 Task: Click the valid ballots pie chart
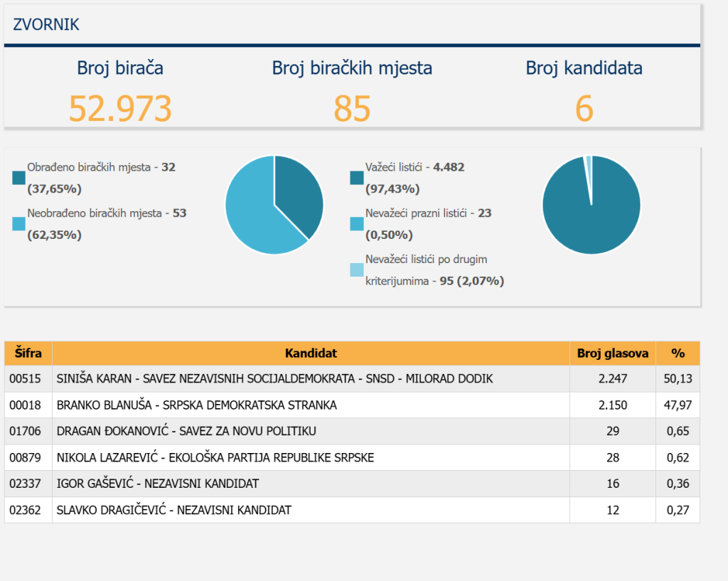[x=591, y=205]
